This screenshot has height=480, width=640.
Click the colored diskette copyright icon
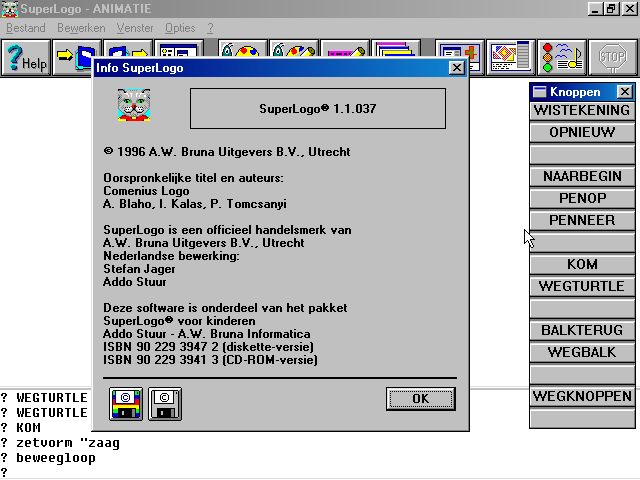tap(126, 404)
